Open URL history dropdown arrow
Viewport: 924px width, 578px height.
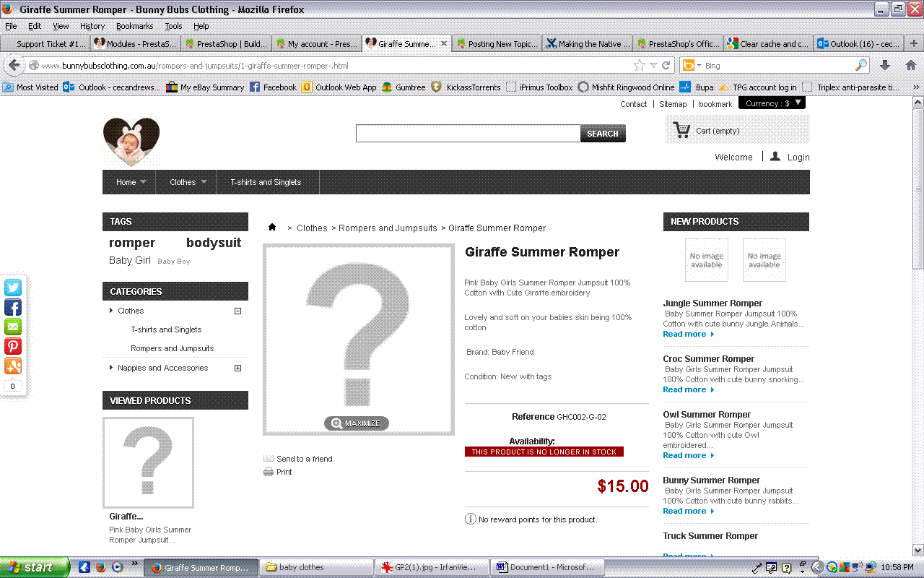(x=653, y=65)
